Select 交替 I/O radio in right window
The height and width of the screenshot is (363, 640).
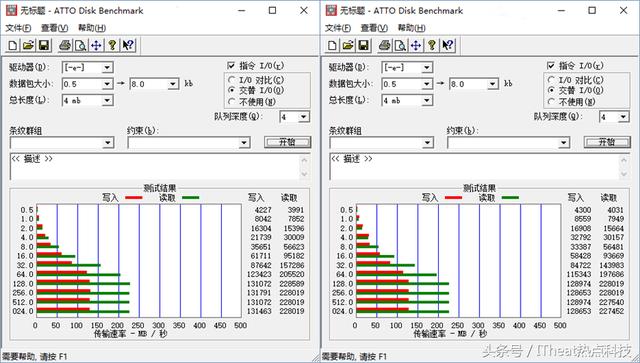pos(551,90)
